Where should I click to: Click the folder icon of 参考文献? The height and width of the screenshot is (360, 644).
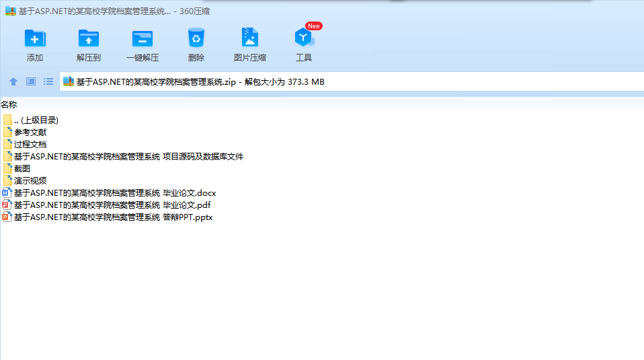point(7,132)
